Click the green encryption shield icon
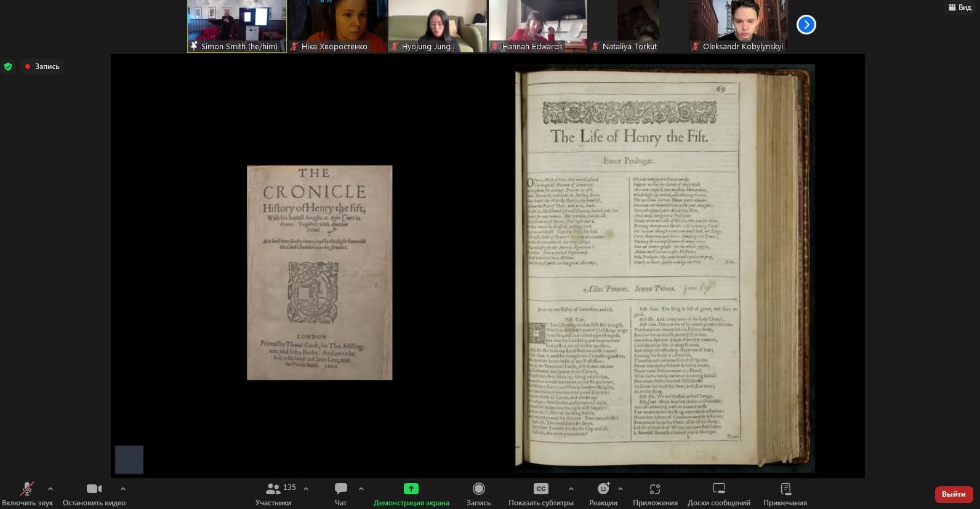This screenshot has width=980, height=509. pos(8,66)
